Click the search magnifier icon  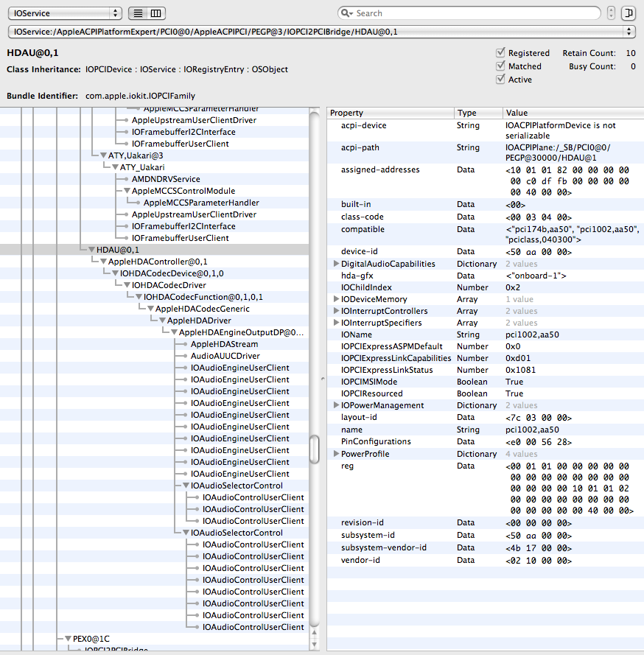(346, 13)
